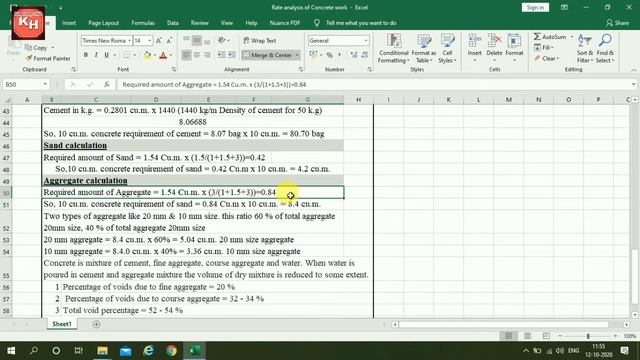Open the Clear menu
This screenshot has height=360, width=640.
click(546, 58)
